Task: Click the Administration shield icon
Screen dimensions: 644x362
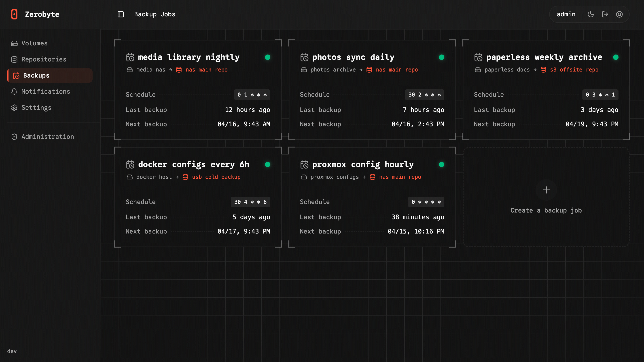Action: pyautogui.click(x=14, y=137)
